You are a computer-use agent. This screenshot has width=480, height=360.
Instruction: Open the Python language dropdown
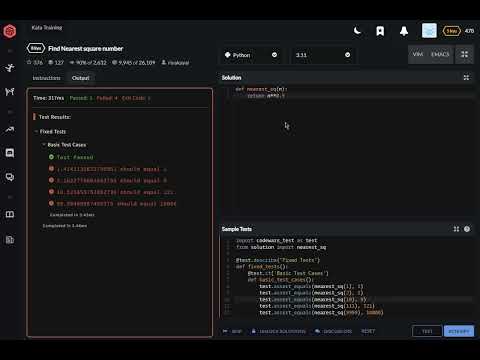[251, 55]
